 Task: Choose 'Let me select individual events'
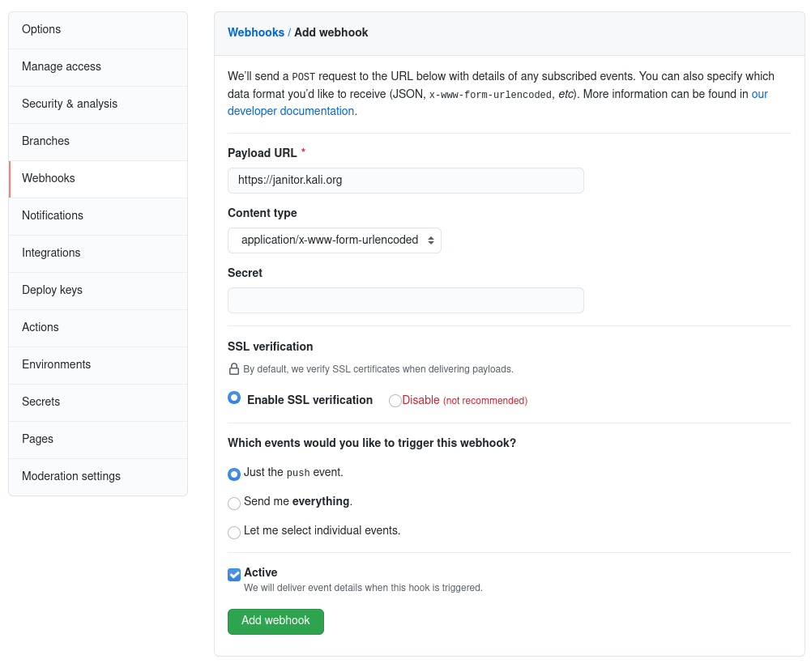click(x=234, y=532)
